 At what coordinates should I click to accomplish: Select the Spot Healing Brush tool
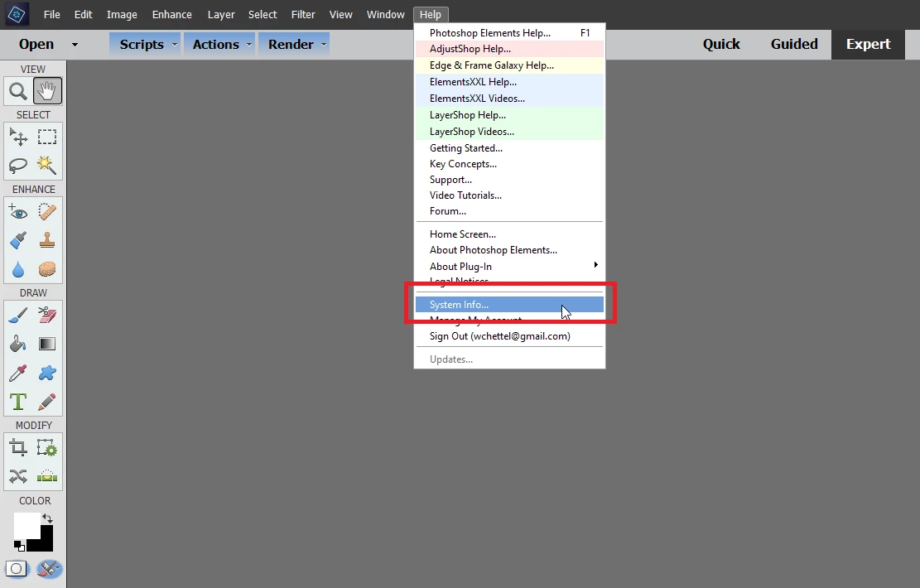(x=47, y=211)
